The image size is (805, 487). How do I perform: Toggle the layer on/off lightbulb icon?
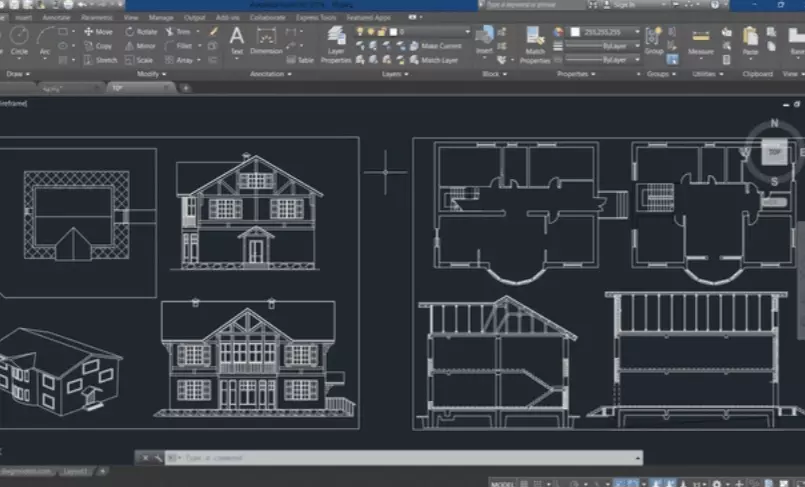[x=360, y=32]
